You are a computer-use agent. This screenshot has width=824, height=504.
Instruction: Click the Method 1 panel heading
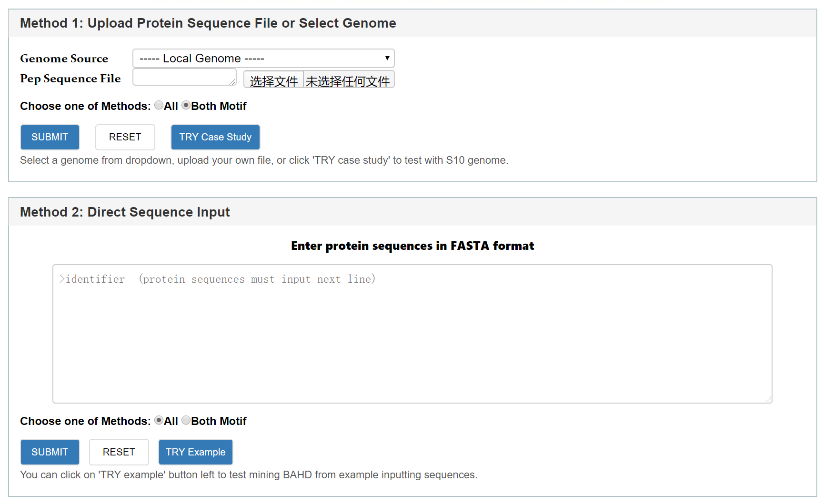(x=208, y=23)
